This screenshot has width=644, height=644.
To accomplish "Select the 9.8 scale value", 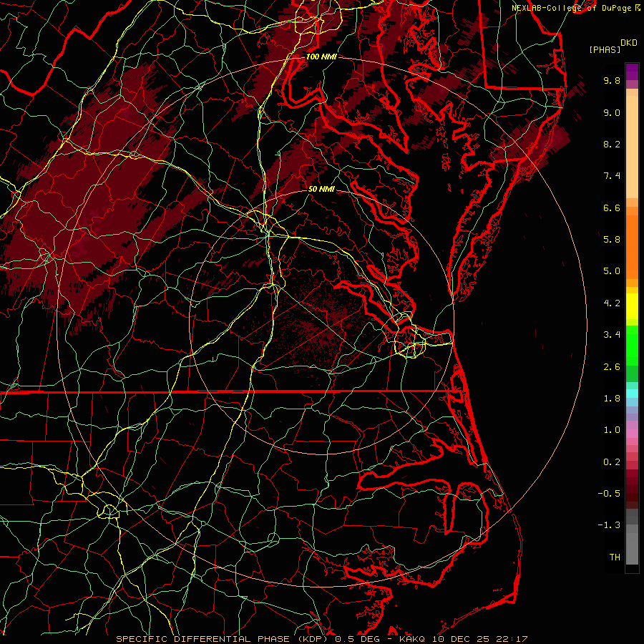I will [612, 80].
